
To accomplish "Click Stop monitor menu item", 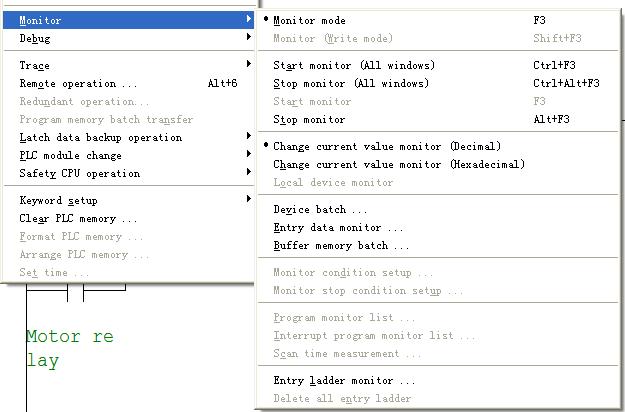I will click(x=309, y=120).
